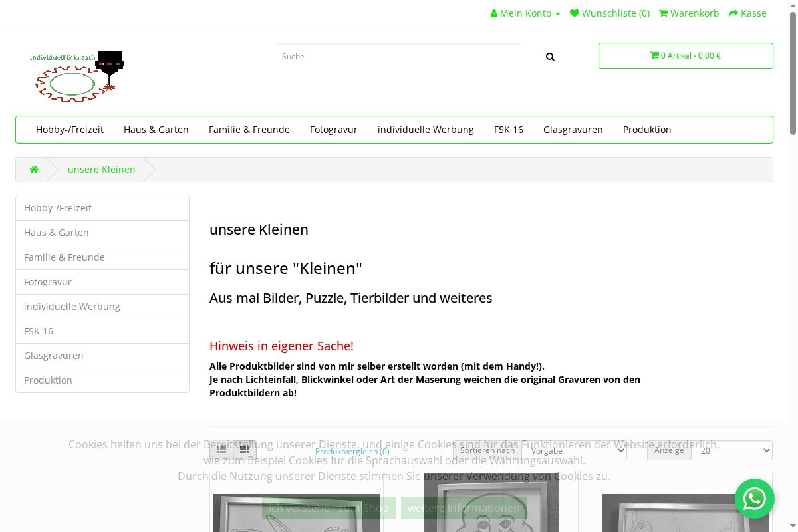Select Hobby-/Freizeit in sidebar
This screenshot has height=532, width=798.
click(x=102, y=208)
